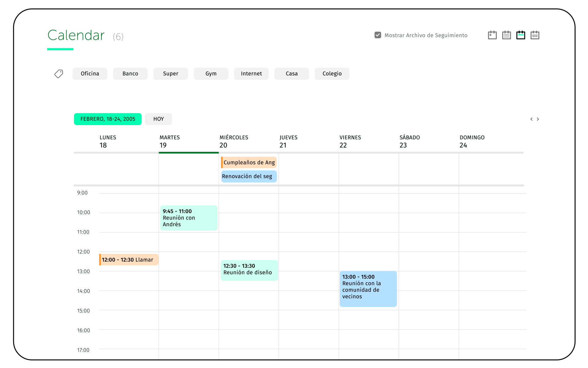Toggle Mostrar Archivo de Seguimiento checkbox
Image resolution: width=588 pixels, height=368 pixels.
point(378,35)
